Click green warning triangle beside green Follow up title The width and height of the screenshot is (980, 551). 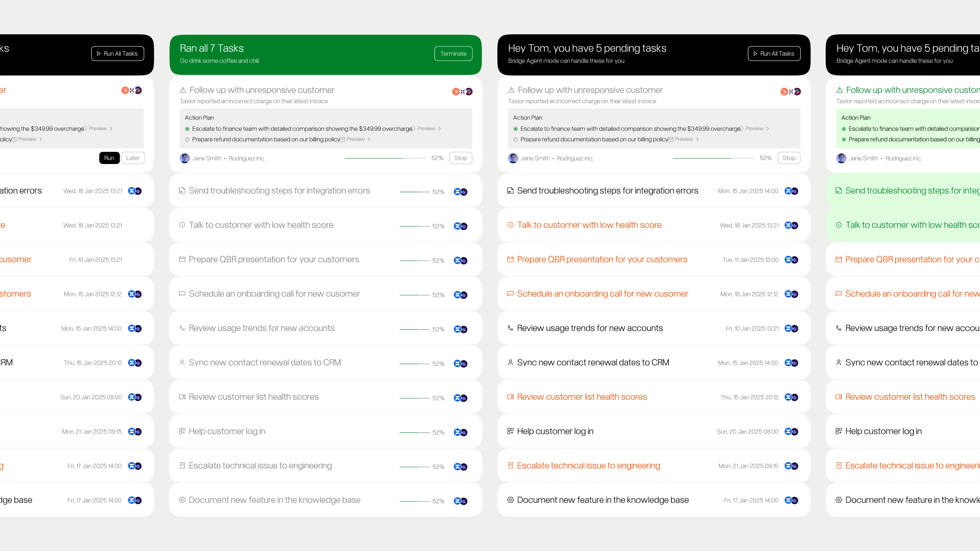point(840,90)
